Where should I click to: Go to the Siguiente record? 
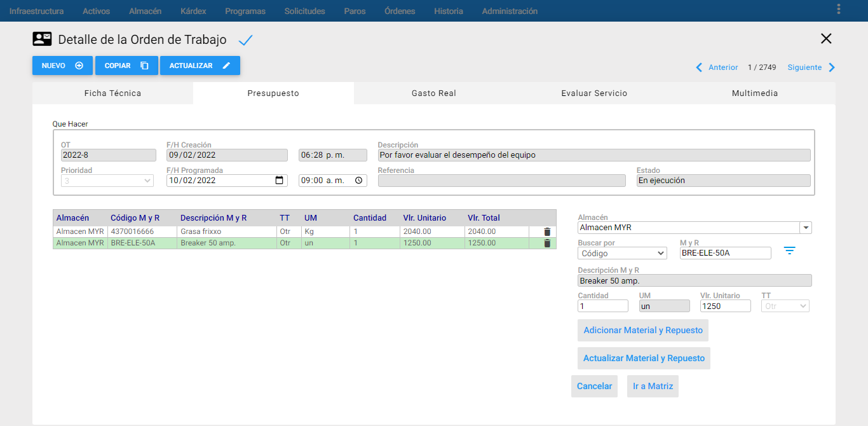(x=804, y=67)
